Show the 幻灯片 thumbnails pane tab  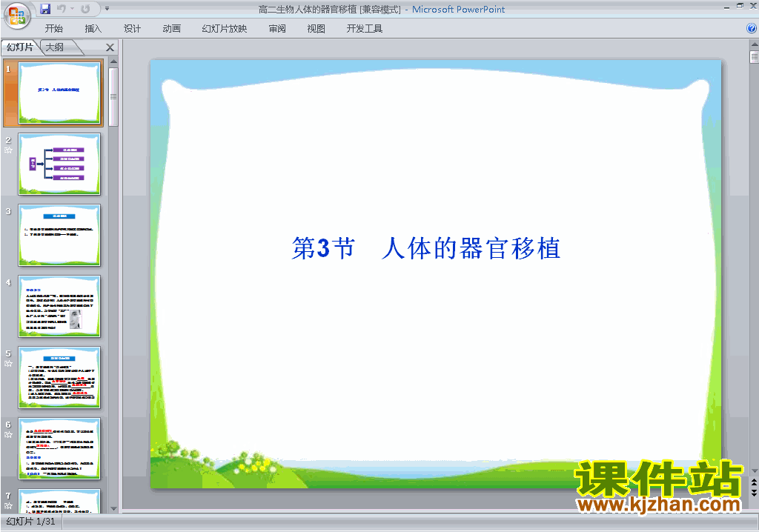[20, 47]
